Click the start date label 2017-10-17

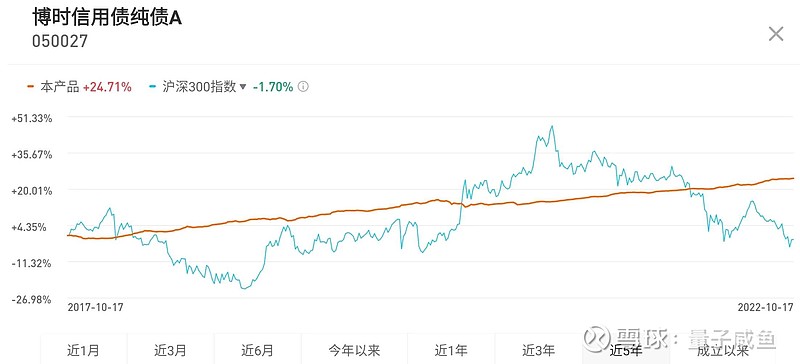coord(96,307)
